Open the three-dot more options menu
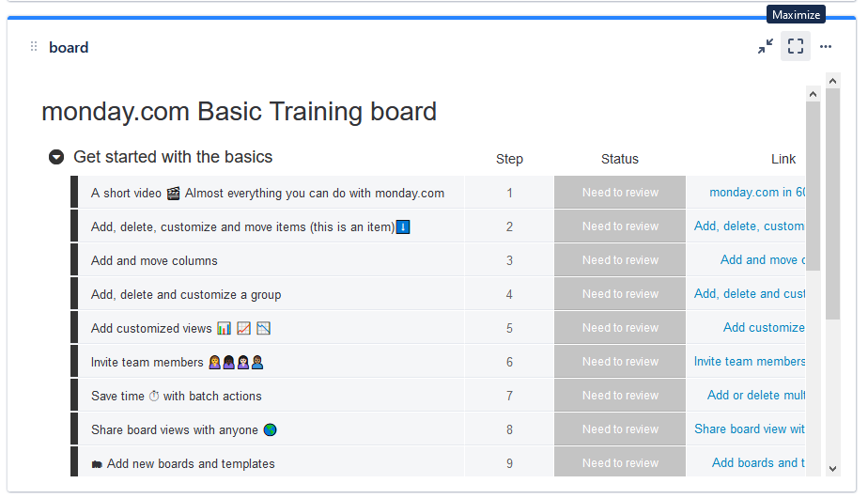This screenshot has width=868, height=499. [826, 47]
